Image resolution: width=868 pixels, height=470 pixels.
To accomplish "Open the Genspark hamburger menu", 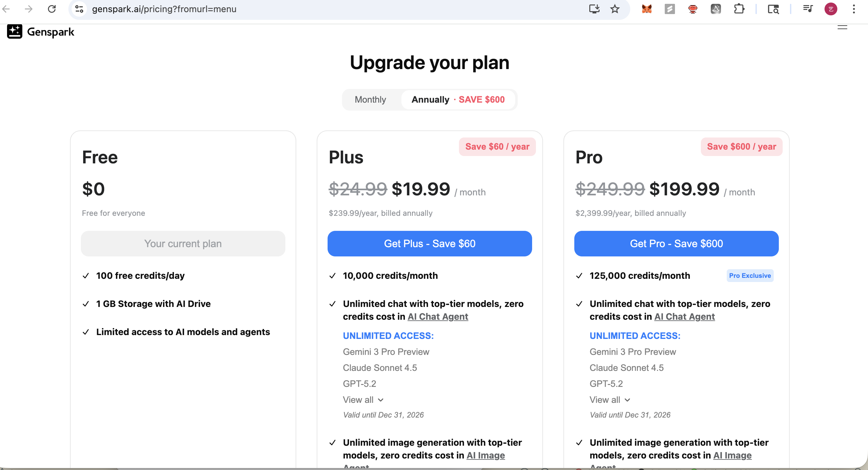I will 842,27.
